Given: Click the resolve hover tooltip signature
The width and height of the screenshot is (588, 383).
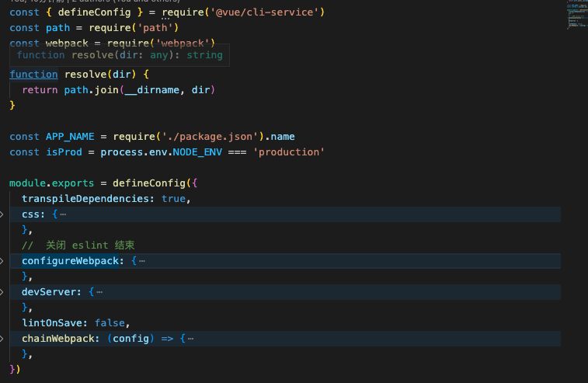Looking at the screenshot, I should click(x=120, y=55).
